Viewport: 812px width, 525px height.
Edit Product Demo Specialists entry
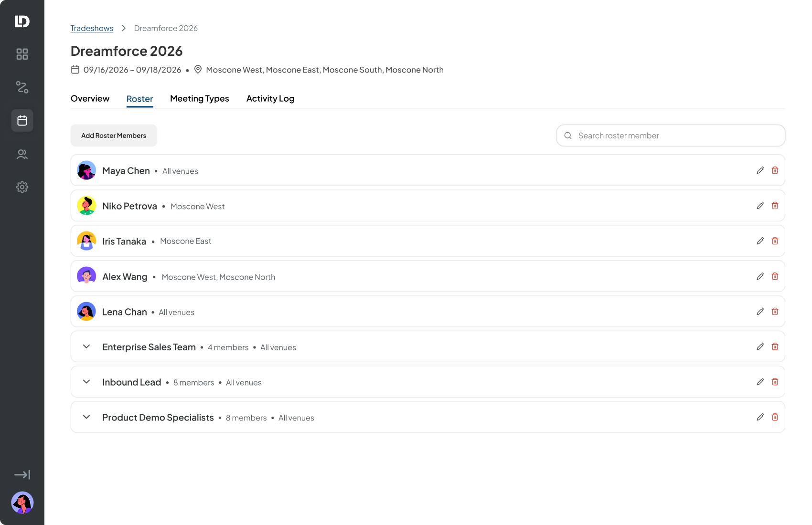[x=760, y=417]
